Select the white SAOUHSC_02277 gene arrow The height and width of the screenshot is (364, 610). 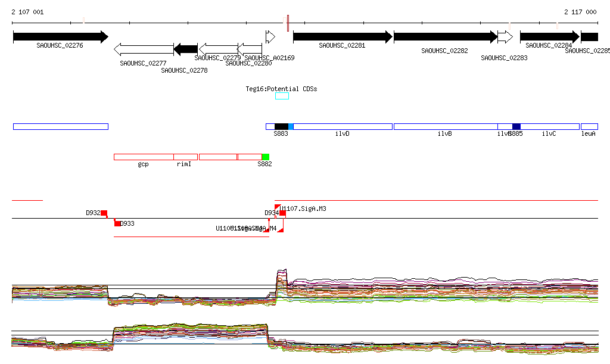(x=143, y=49)
